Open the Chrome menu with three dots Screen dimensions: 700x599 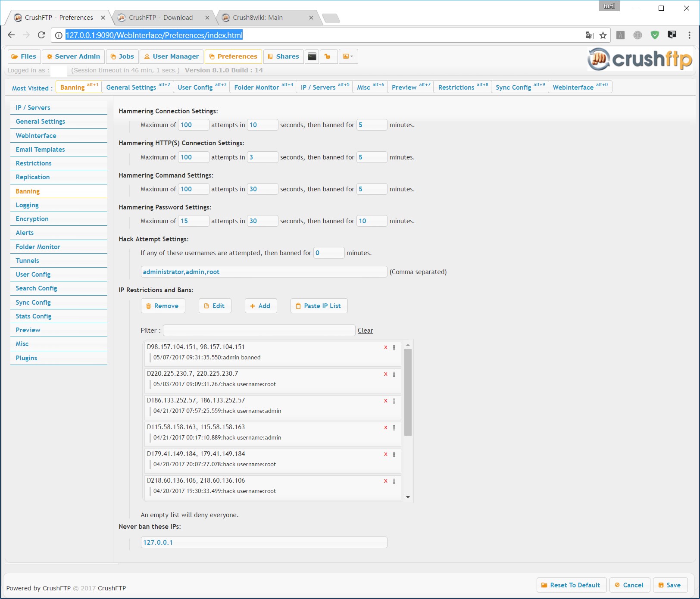pyautogui.click(x=689, y=35)
